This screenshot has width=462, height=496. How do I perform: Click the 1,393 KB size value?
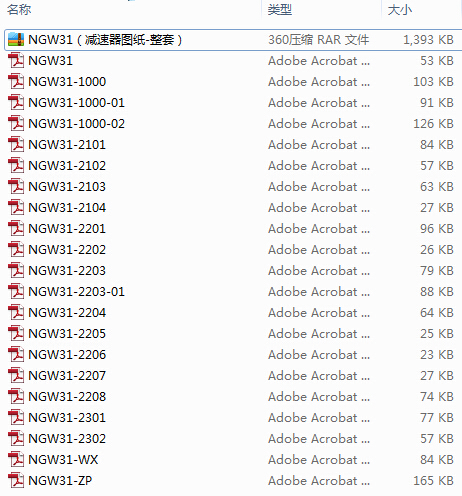pyautogui.click(x=428, y=40)
